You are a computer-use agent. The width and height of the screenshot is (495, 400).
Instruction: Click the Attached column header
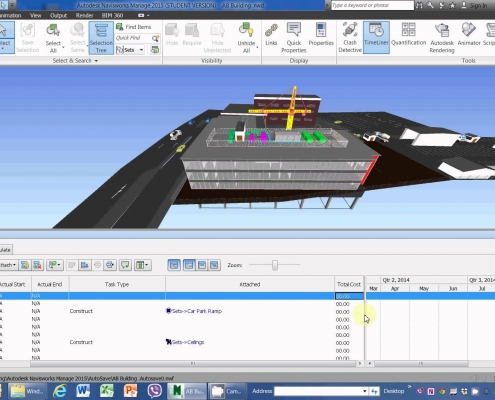[250, 284]
